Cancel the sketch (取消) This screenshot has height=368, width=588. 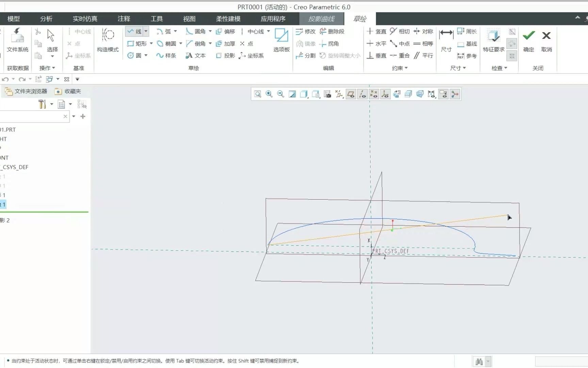(x=546, y=40)
